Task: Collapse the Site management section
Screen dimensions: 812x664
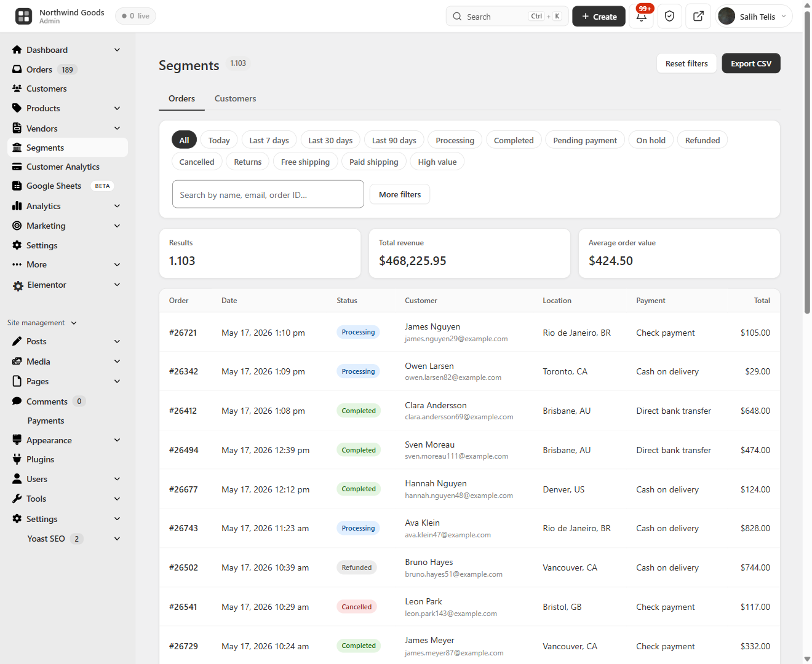Action: 42,323
